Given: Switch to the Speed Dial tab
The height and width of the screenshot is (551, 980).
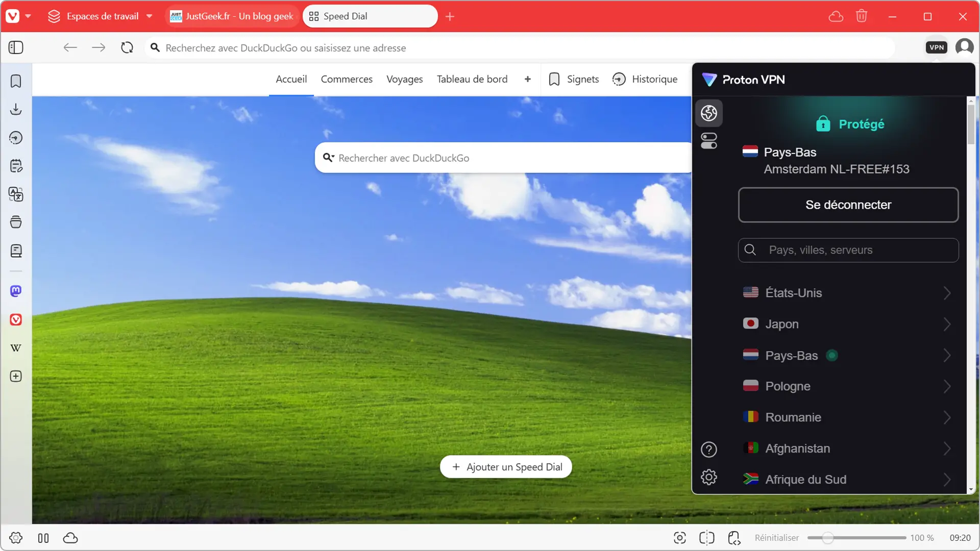Looking at the screenshot, I should point(370,16).
